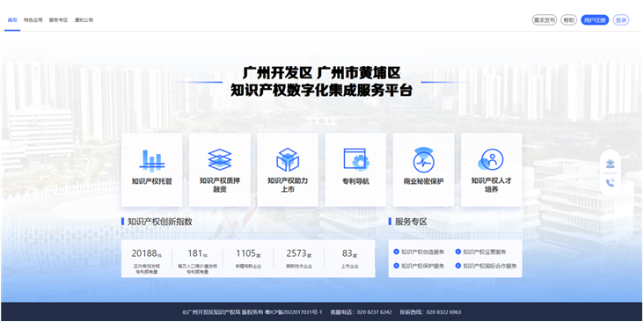Click the 客服电话 020 8237 6242 text
Viewport: 644px width, 322px height.
tap(361, 312)
